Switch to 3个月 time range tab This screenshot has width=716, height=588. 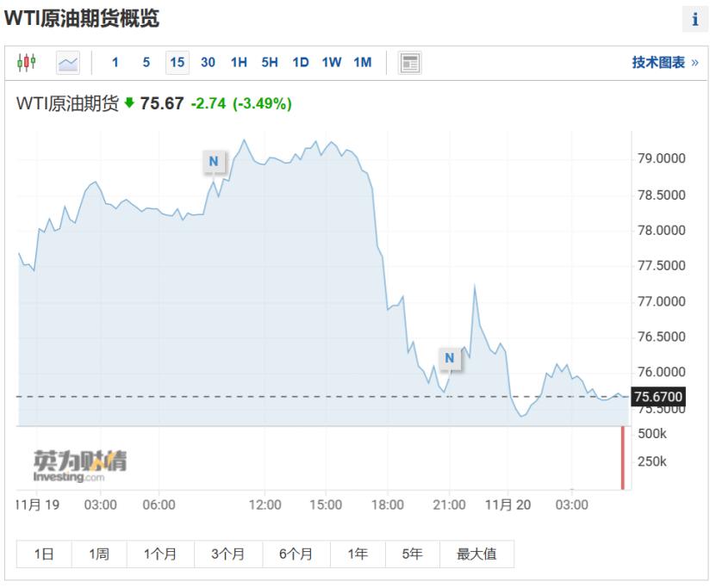click(227, 554)
